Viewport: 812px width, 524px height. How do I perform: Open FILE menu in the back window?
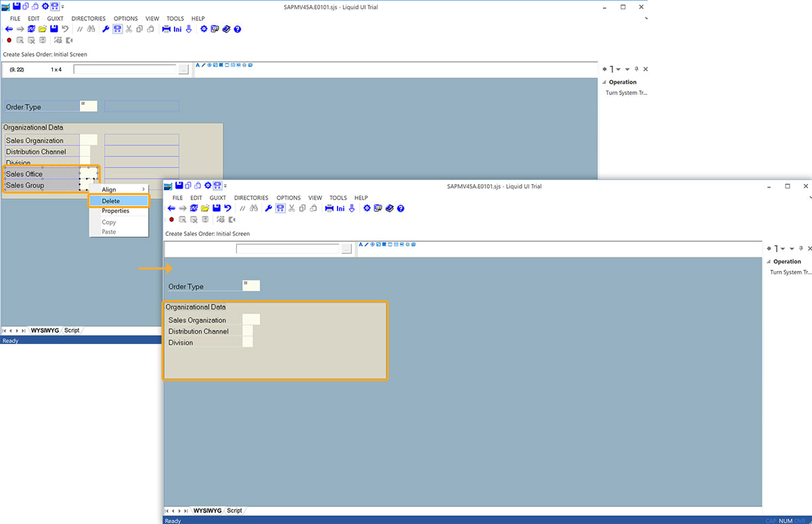[x=16, y=18]
